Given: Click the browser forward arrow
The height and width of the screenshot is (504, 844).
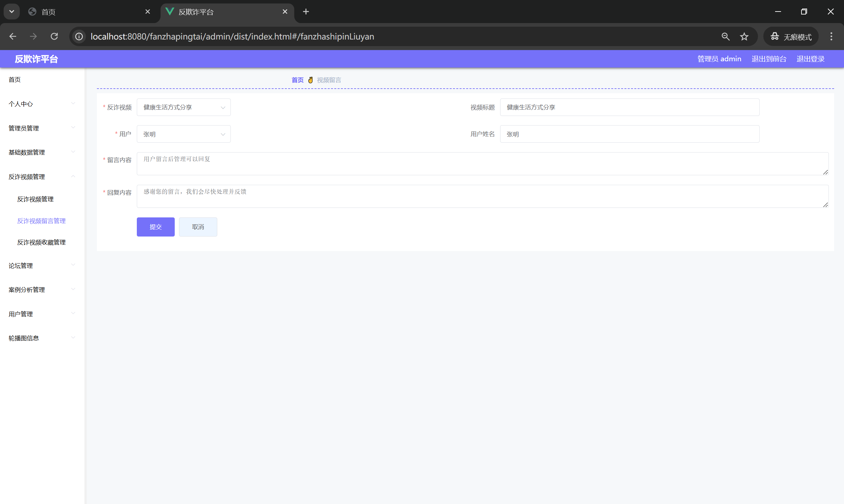Looking at the screenshot, I should coord(33,36).
